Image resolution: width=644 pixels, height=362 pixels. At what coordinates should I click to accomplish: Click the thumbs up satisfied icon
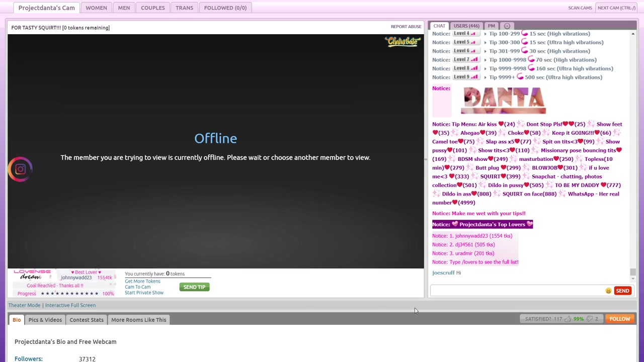click(568, 319)
